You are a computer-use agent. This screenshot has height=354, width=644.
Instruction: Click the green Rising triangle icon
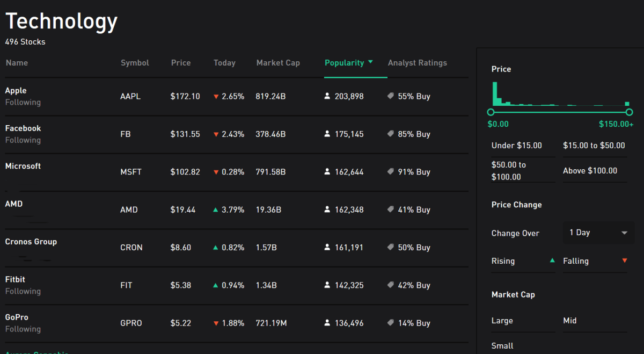pos(552,261)
